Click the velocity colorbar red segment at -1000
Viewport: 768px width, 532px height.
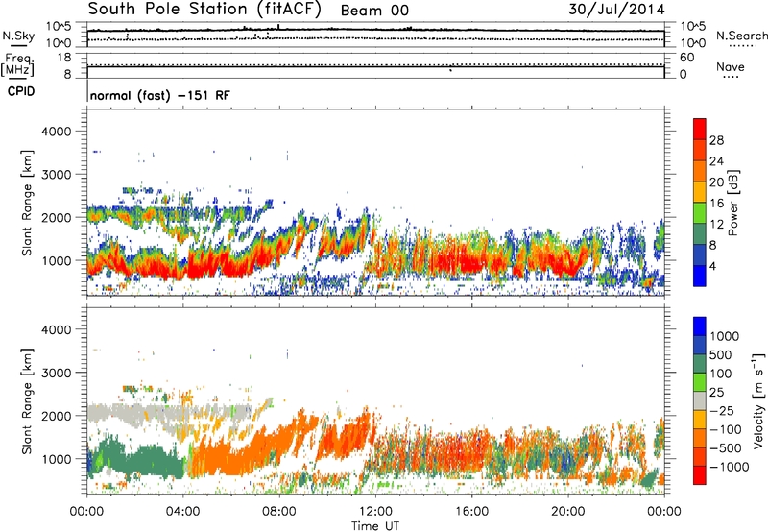tap(700, 475)
